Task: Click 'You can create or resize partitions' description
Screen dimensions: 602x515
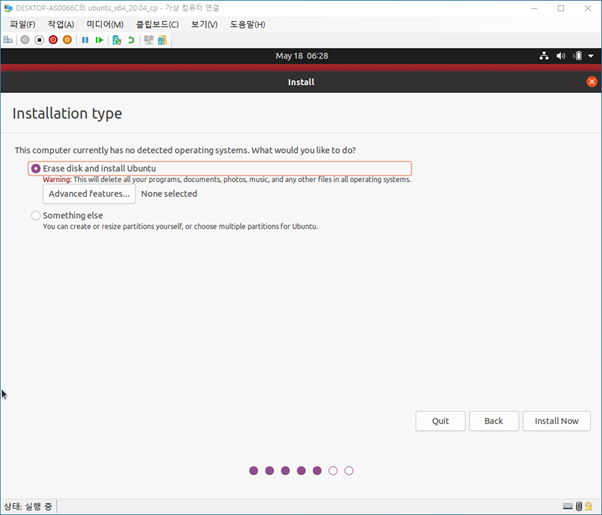Action: (x=180, y=226)
